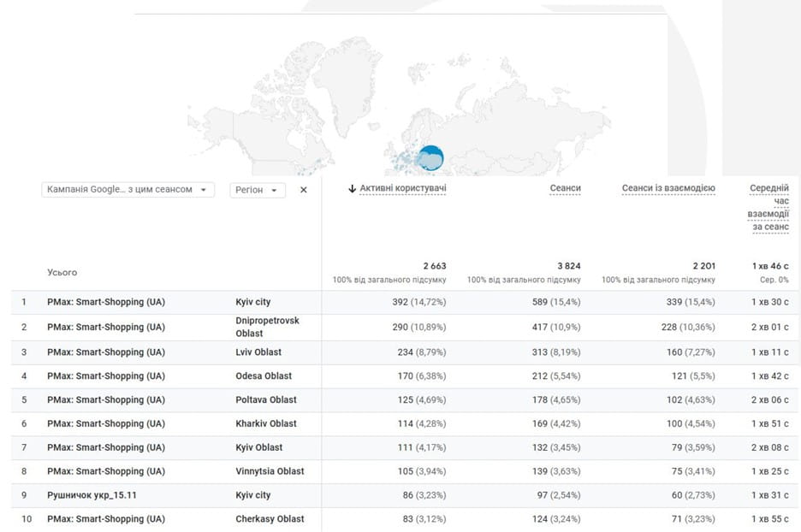Click the 170 (6,38%) active users cell
The image size is (801, 532).
(x=421, y=375)
